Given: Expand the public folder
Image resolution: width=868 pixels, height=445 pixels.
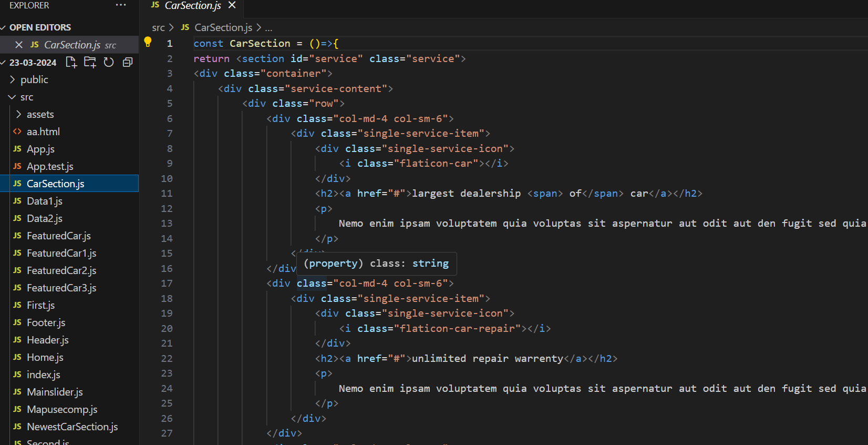Looking at the screenshot, I should point(34,79).
